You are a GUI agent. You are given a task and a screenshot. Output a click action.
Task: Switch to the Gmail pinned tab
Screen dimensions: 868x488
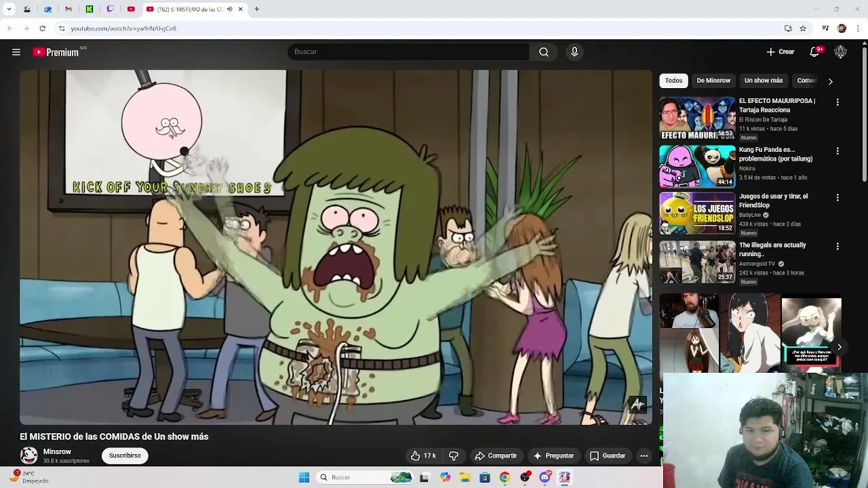[x=68, y=9]
